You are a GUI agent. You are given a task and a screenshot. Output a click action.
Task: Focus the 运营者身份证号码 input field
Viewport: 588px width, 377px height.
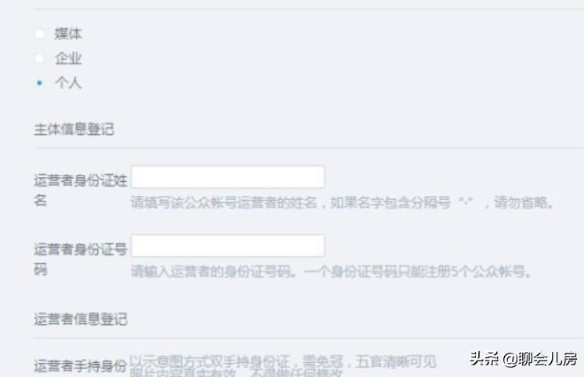coord(227,246)
